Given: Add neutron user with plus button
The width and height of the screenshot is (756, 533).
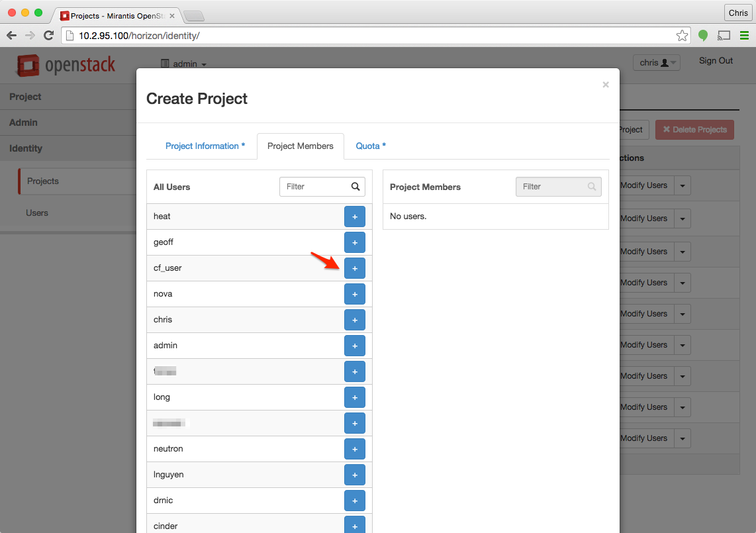Looking at the screenshot, I should 354,449.
